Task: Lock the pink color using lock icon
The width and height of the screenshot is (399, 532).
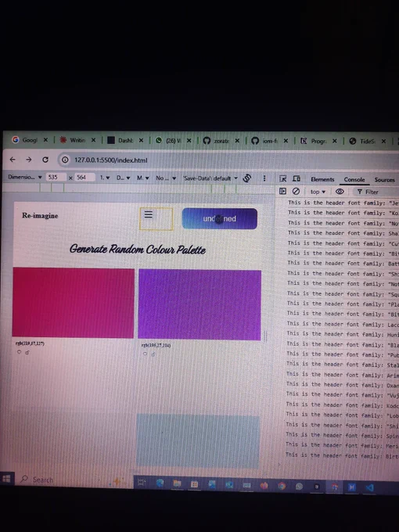Action: tap(27, 352)
